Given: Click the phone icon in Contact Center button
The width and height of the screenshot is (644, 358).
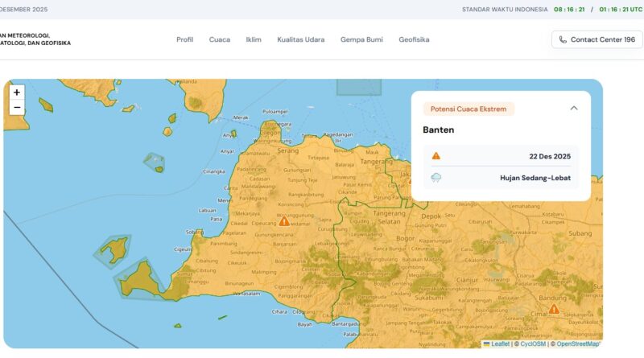Looking at the screenshot, I should click(x=563, y=39).
